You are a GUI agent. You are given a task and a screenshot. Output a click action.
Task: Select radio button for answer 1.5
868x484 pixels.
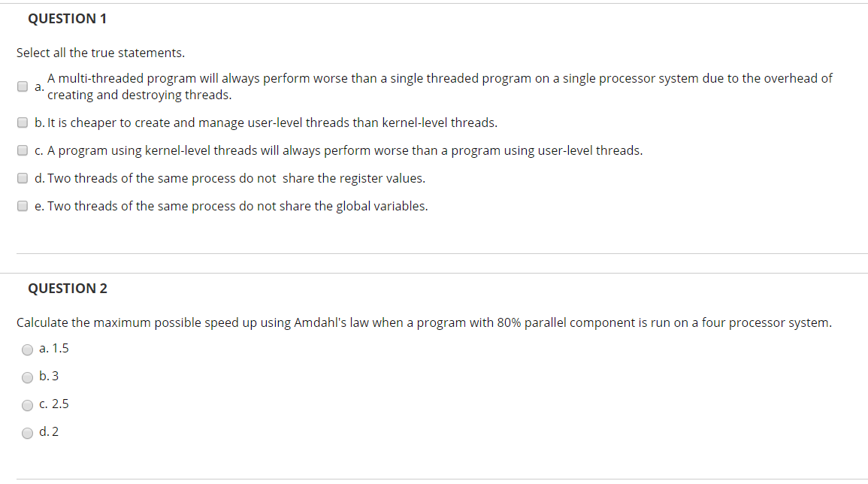tap(27, 349)
